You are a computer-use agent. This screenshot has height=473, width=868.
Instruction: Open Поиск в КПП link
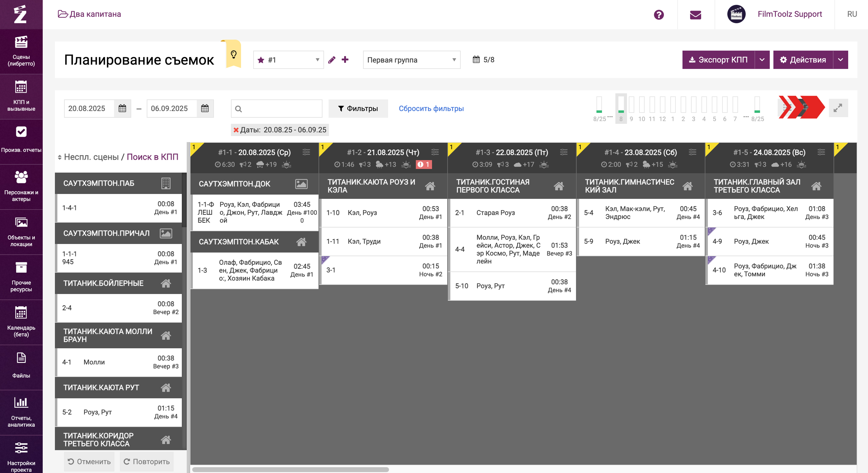click(x=152, y=157)
